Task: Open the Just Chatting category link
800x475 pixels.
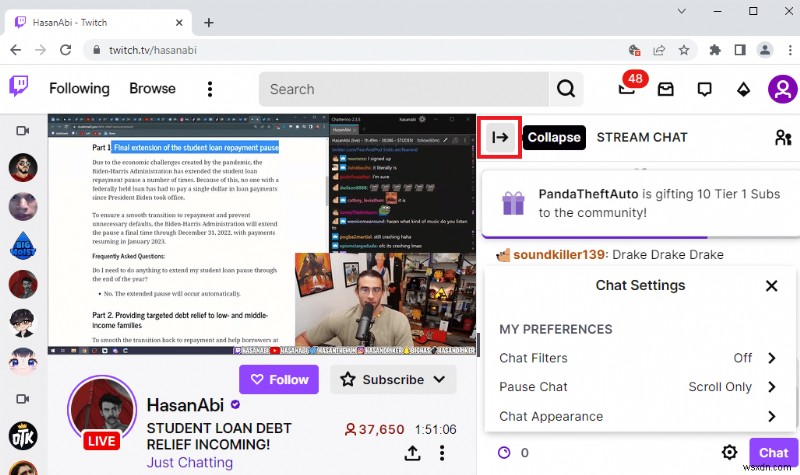Action: point(190,462)
